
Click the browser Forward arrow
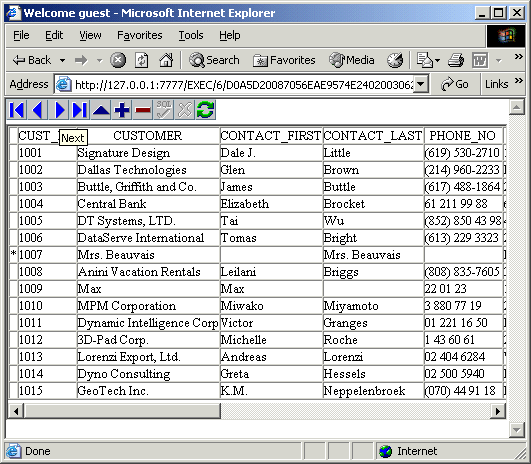pos(81,60)
